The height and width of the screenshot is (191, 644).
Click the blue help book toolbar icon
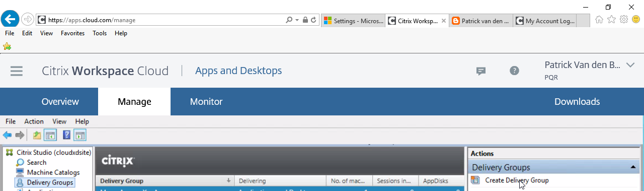(x=66, y=135)
